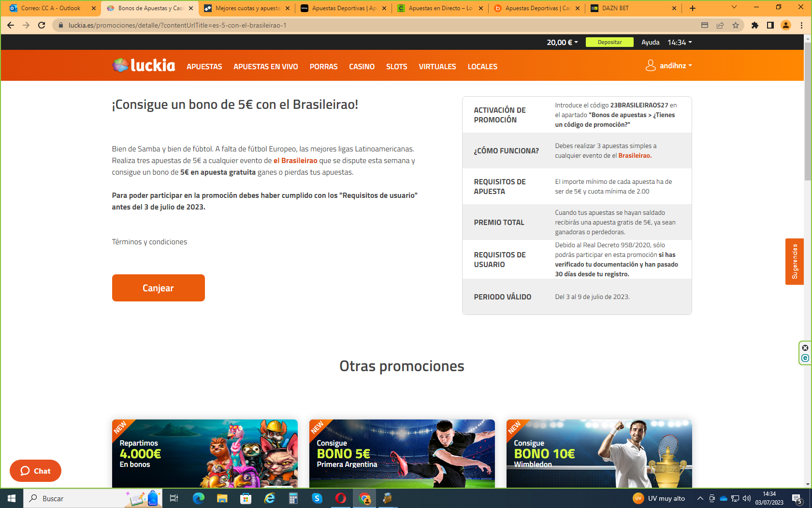Screen dimensions: 812x508
Task: Open UV muy alto weather widget
Action: pos(659,498)
